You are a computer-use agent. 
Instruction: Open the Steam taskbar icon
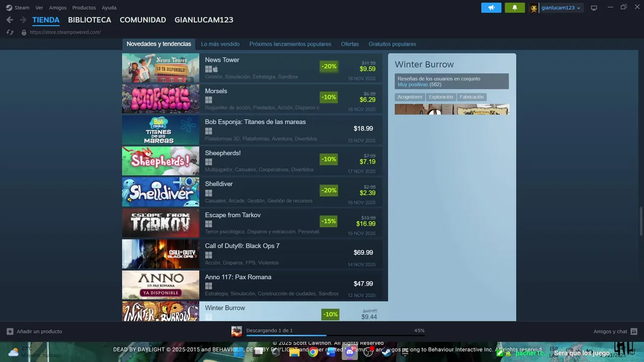click(386, 352)
